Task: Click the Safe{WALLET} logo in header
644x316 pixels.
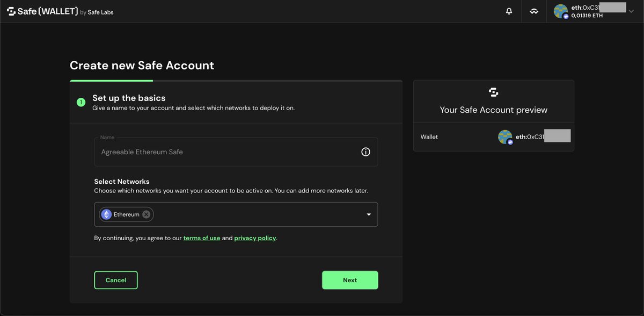Action: (42, 11)
